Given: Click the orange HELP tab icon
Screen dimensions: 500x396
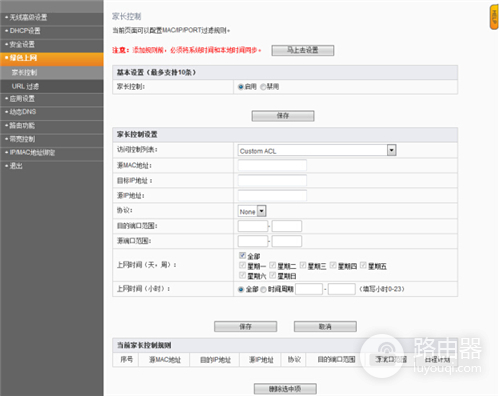Looking at the screenshot, I should tap(494, 17).
